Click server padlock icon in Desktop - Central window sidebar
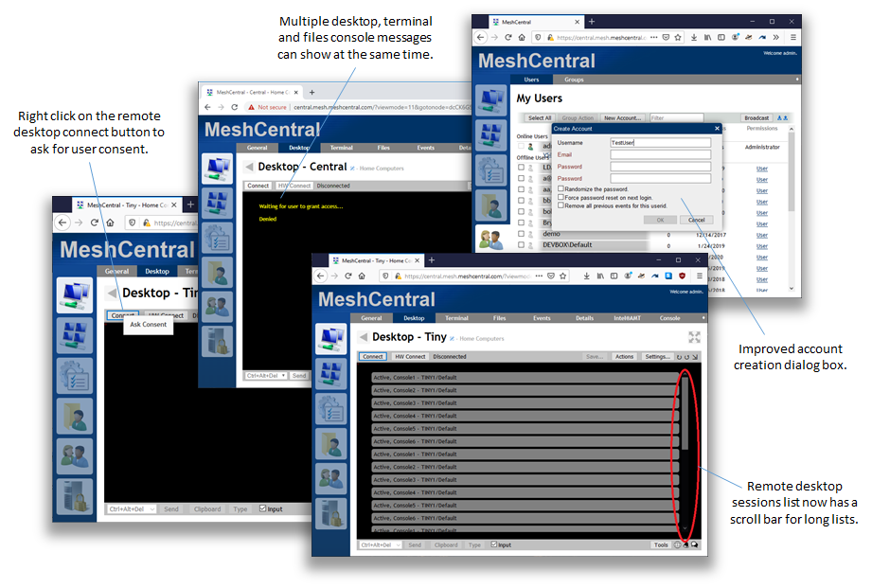 point(217,342)
